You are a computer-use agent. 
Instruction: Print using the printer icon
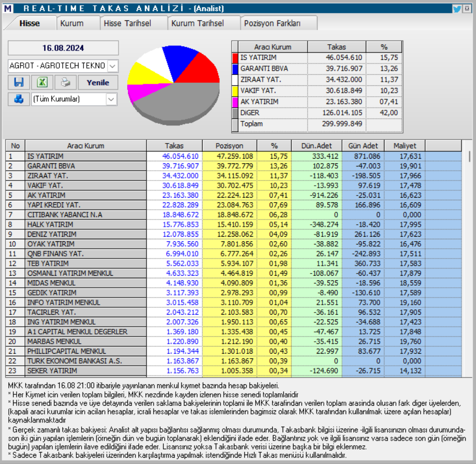click(65, 82)
